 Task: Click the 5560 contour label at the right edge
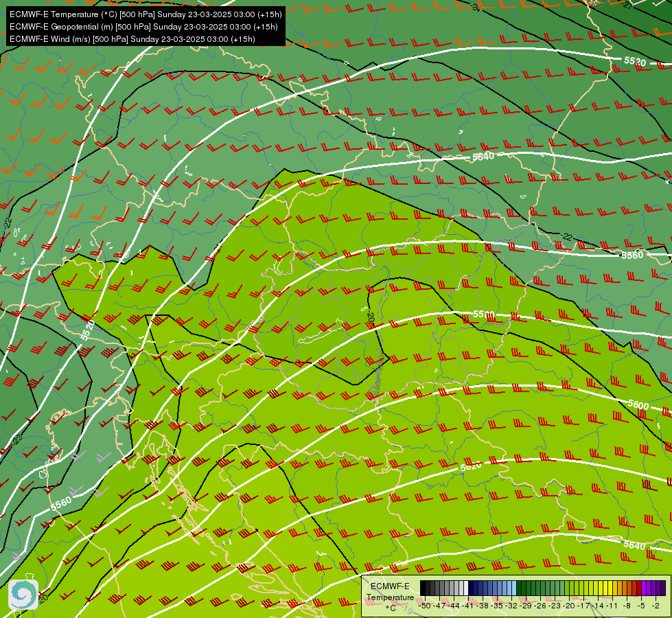pyautogui.click(x=632, y=255)
